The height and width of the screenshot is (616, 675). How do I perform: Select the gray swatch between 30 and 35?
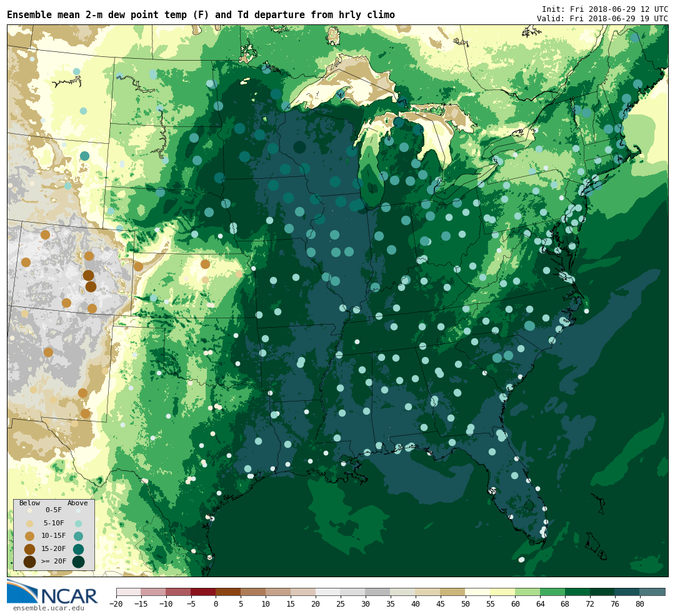pyautogui.click(x=378, y=592)
